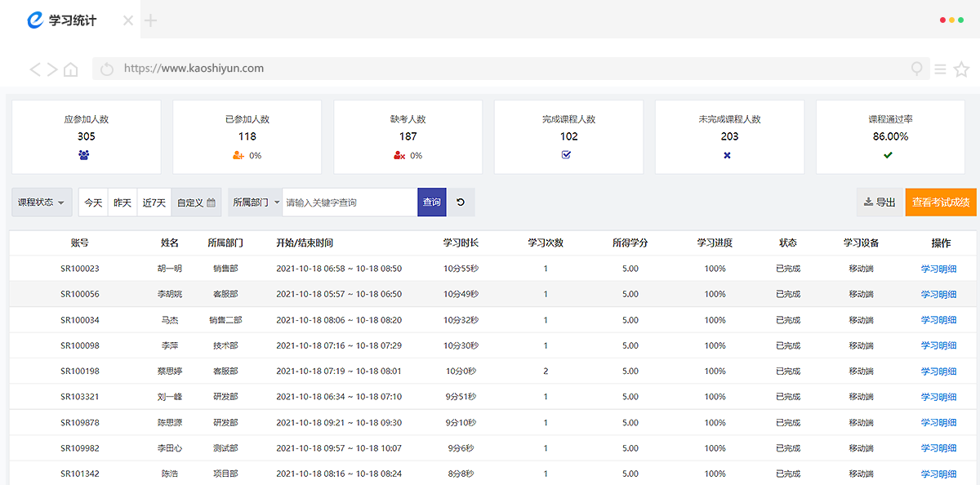Click account SR100056
This screenshot has height=485, width=980.
pos(80,295)
